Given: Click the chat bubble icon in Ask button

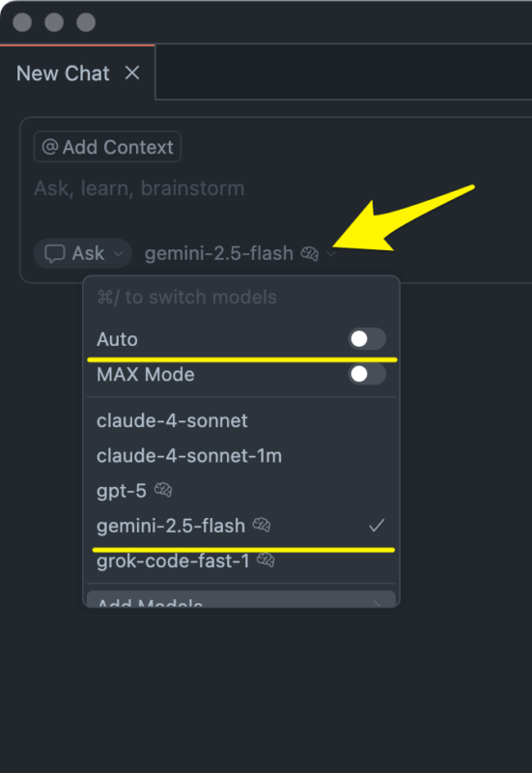Looking at the screenshot, I should pyautogui.click(x=54, y=254).
